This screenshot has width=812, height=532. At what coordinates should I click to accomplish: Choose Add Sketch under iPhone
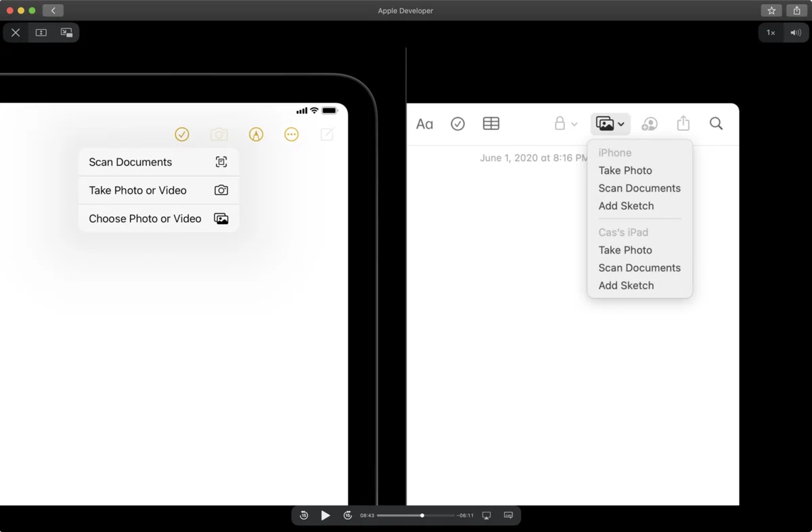626,206
